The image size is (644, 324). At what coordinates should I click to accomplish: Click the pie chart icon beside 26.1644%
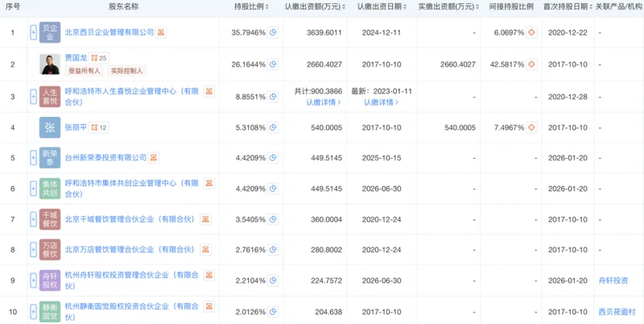click(x=272, y=64)
